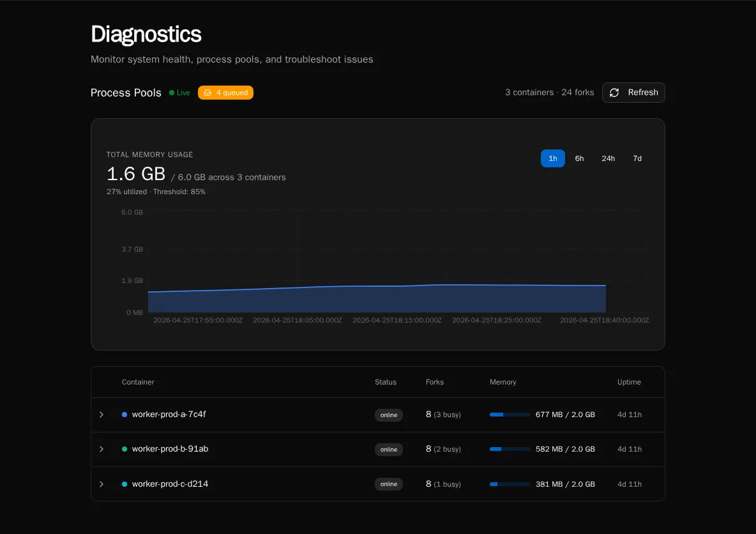Switch to the 24h time range tab
The height and width of the screenshot is (534, 756).
[x=608, y=158]
